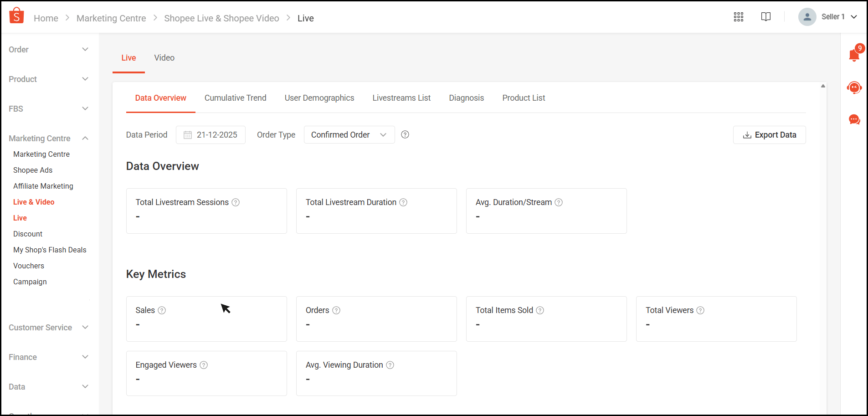Open Live & Video in sidebar
868x416 pixels.
coord(34,202)
